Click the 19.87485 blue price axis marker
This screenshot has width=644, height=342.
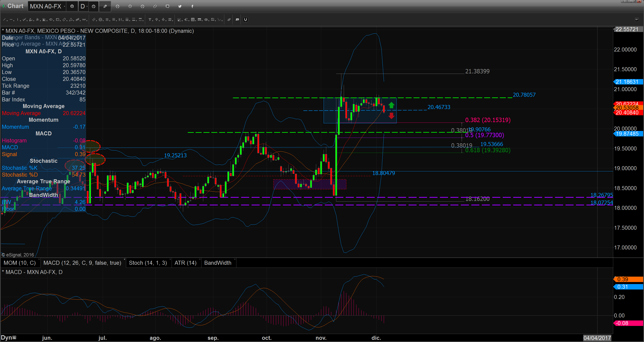[x=628, y=134]
